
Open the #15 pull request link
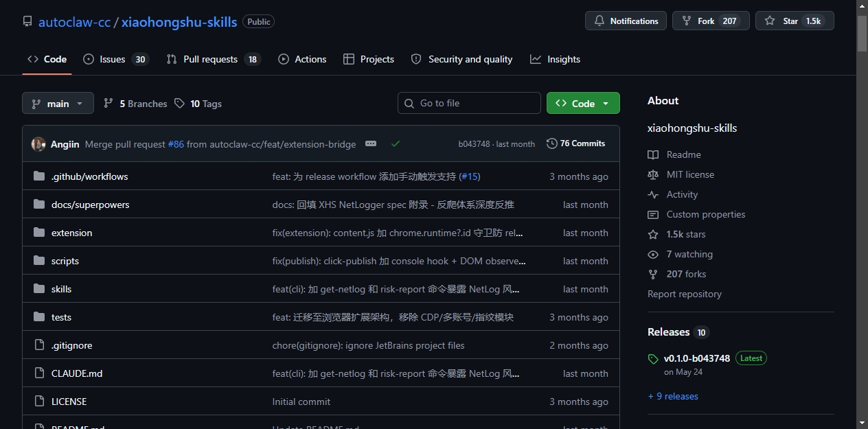click(470, 176)
